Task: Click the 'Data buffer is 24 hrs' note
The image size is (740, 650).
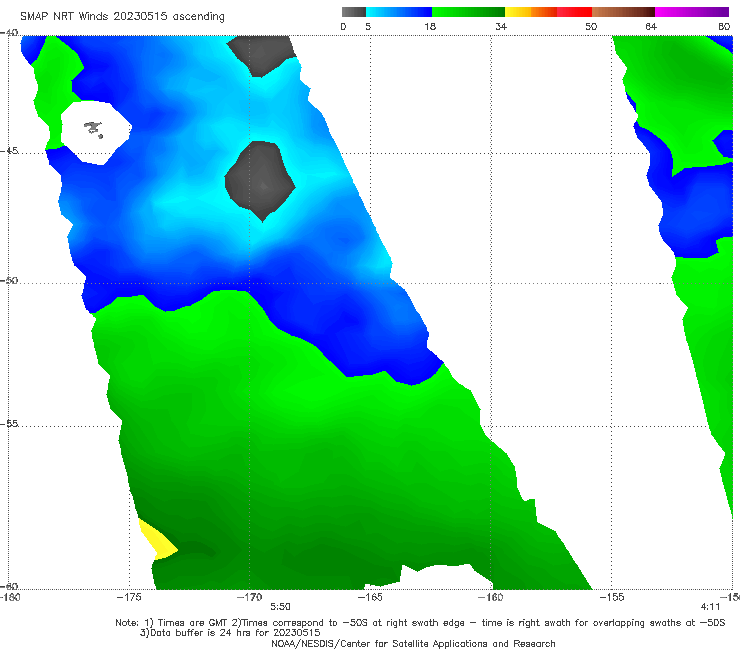Action: [x=230, y=633]
